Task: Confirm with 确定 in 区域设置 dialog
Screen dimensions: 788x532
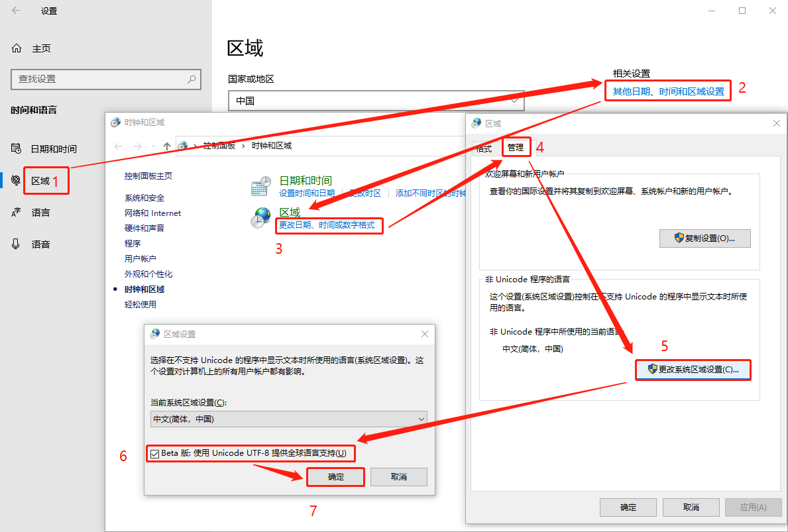Action: [x=335, y=477]
